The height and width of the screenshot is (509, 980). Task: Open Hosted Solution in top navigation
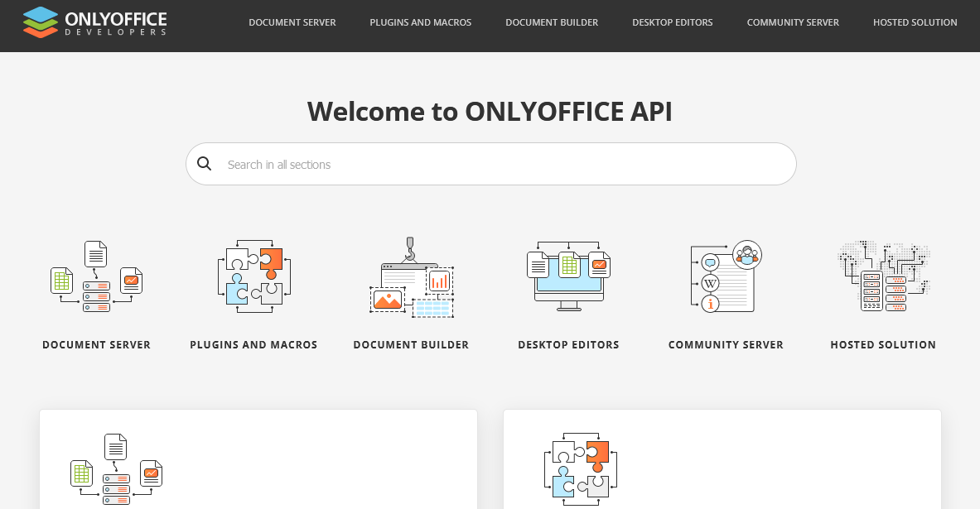click(915, 22)
